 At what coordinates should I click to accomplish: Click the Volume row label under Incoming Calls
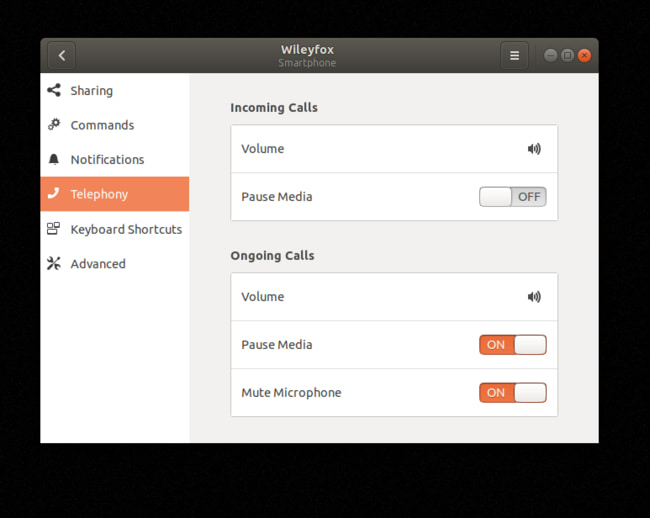point(263,149)
